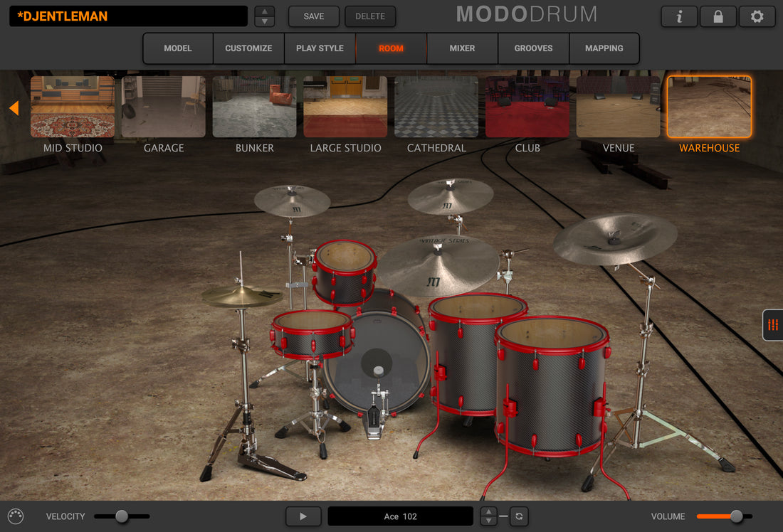Image resolution: width=783 pixels, height=532 pixels.
Task: Click the MODODRUM logo
Action: pos(527,14)
